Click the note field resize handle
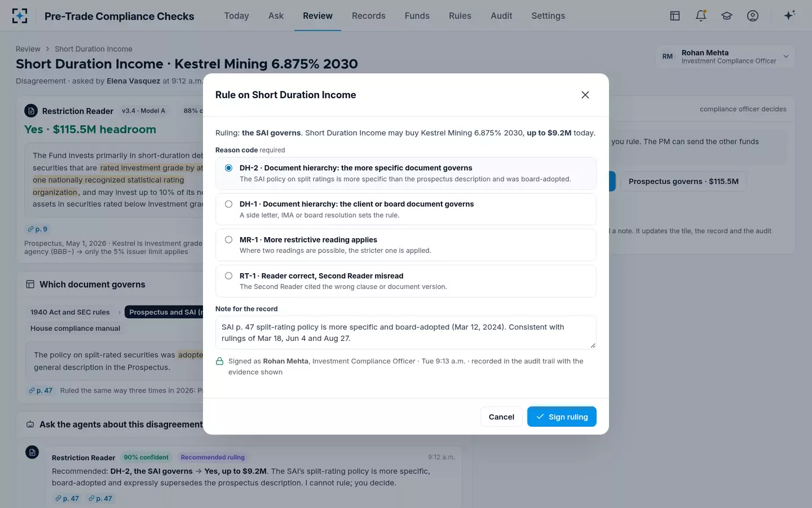The width and height of the screenshot is (812, 508). (x=592, y=345)
